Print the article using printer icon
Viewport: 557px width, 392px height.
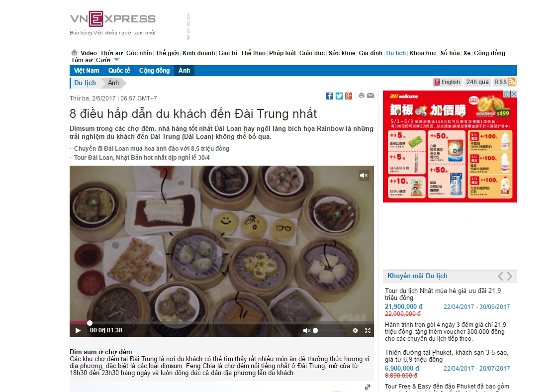361,96
